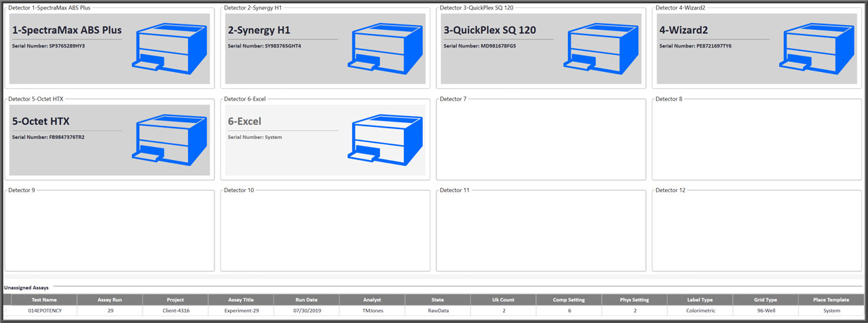The width and height of the screenshot is (868, 323).
Task: Sort by State column header
Action: coord(438,299)
